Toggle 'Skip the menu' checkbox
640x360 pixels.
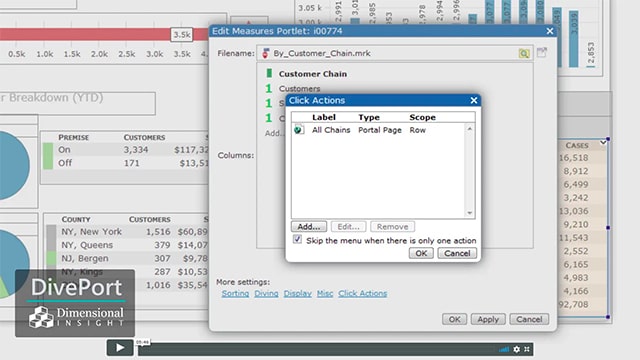297,240
